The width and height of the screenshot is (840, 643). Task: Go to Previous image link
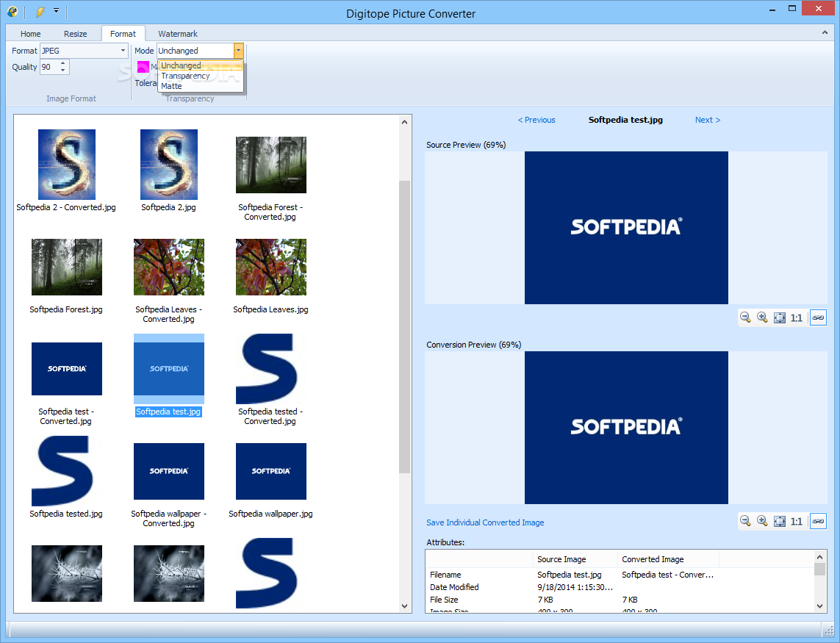coord(536,120)
